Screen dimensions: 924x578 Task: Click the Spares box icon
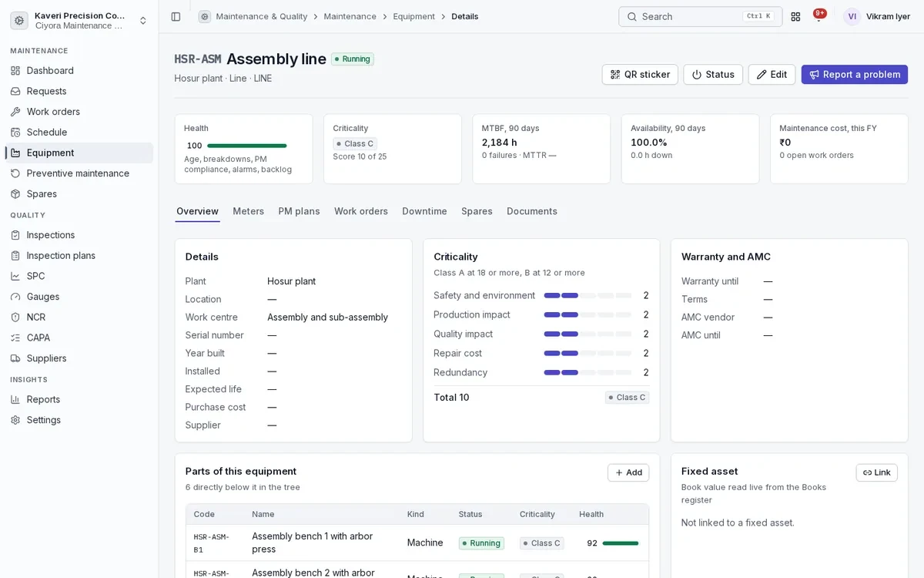coord(15,193)
